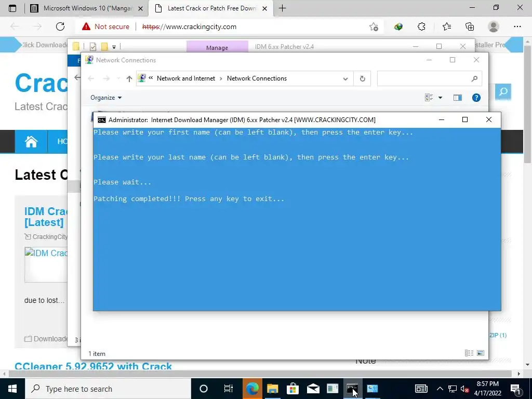Viewport: 532px width, 399px height.
Task: Open Microsoft Store from the taskbar
Action: tap(292, 389)
